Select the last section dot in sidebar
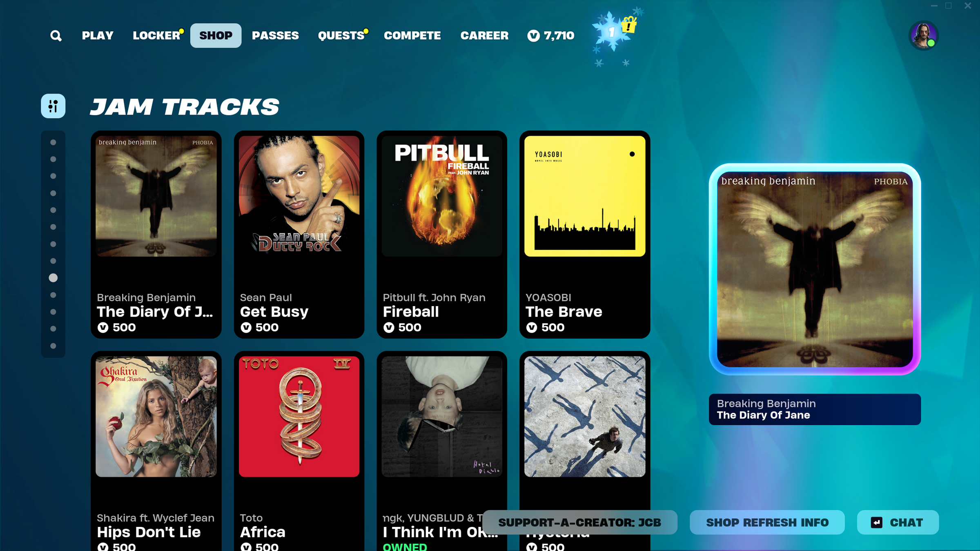 pos(53,346)
